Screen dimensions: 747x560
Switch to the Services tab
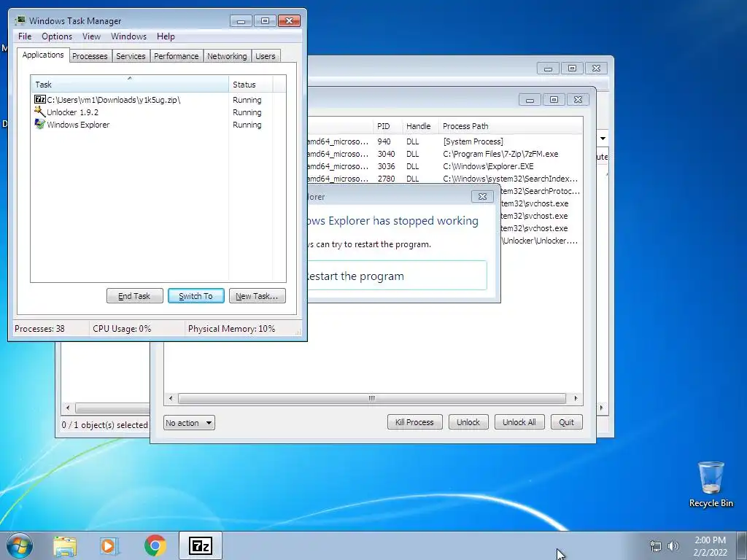(x=131, y=56)
